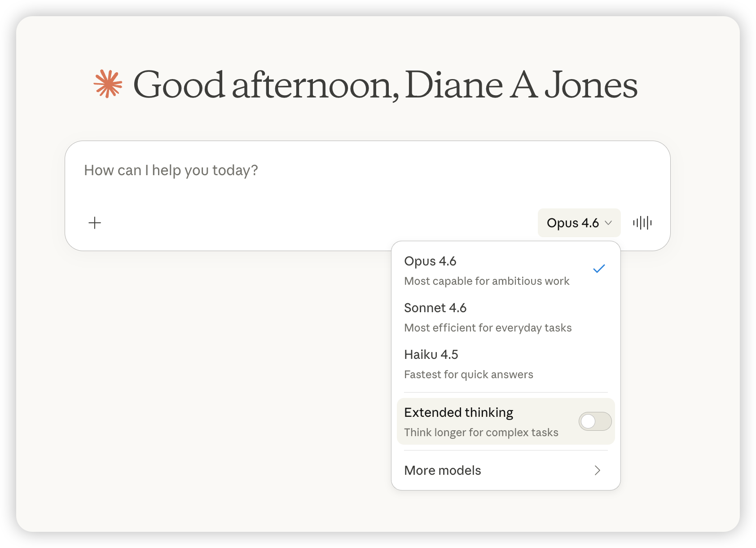
Task: Select the Opus 4.6 entry in the list
Action: [430, 261]
